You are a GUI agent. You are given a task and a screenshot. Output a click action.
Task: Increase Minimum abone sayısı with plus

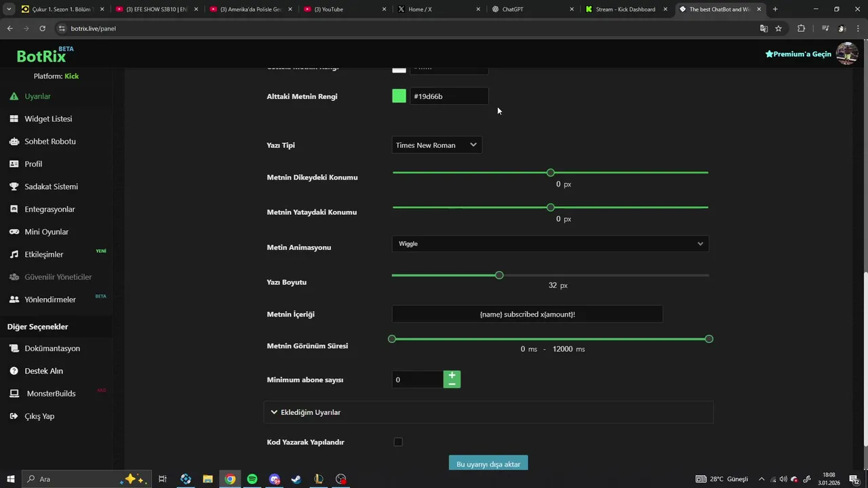[x=452, y=375]
